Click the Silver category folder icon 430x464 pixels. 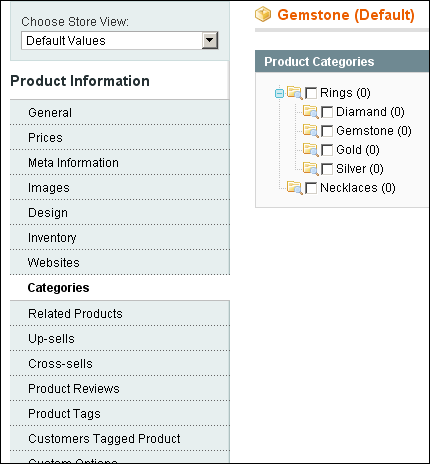click(311, 169)
